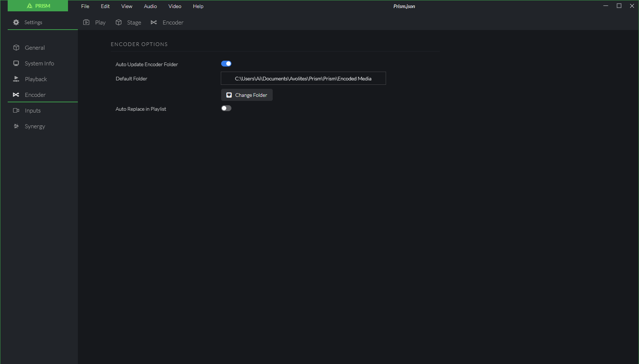Click the System Info monitor icon
639x364 pixels.
point(16,63)
